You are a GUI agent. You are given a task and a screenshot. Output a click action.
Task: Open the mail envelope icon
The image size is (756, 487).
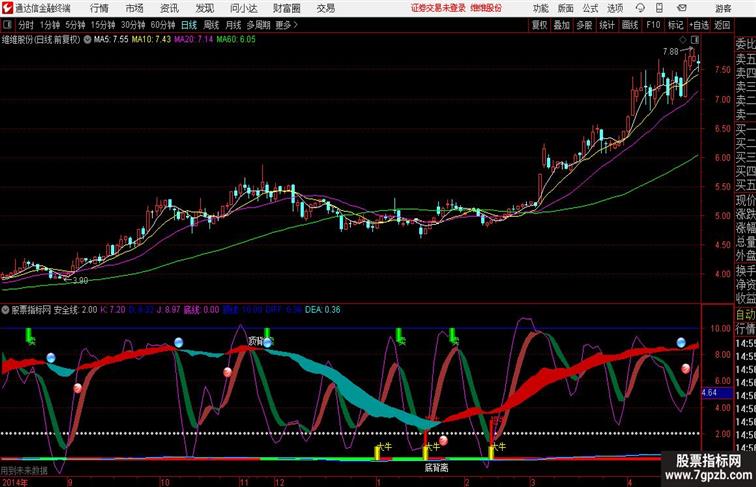[x=682, y=8]
